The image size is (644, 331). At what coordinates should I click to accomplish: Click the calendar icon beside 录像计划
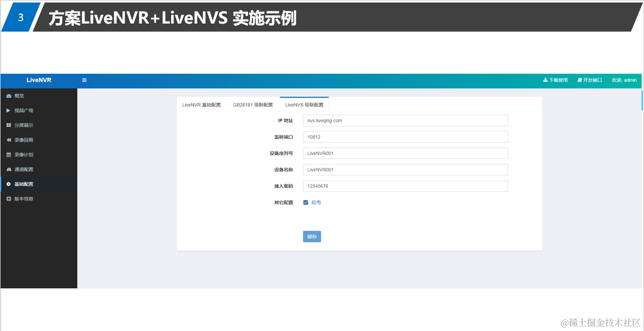[9, 154]
